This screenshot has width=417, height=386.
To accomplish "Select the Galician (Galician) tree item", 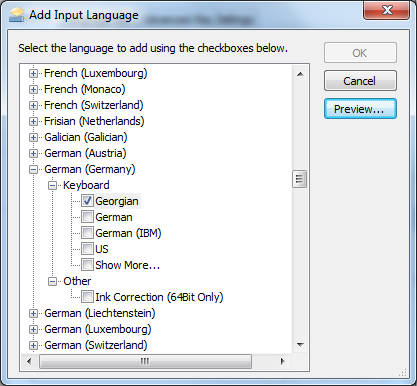I will (x=86, y=137).
